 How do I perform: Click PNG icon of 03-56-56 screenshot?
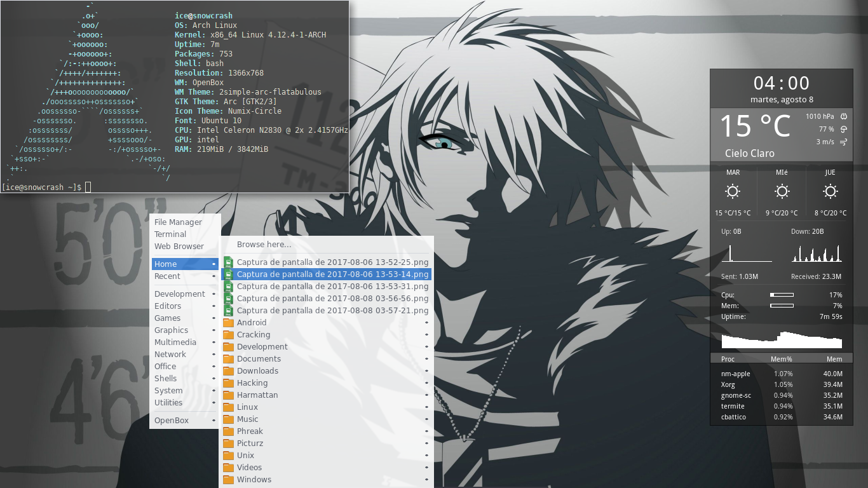(229, 298)
